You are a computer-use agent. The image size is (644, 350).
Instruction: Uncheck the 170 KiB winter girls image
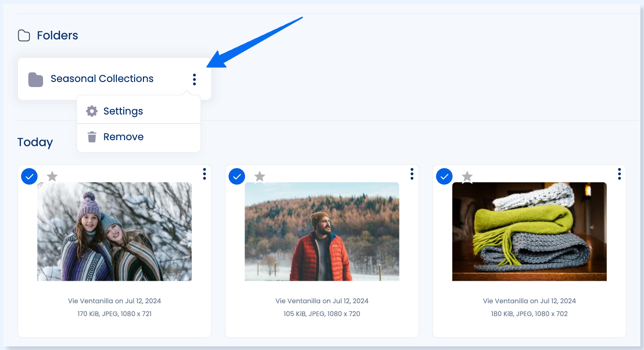[x=29, y=176]
